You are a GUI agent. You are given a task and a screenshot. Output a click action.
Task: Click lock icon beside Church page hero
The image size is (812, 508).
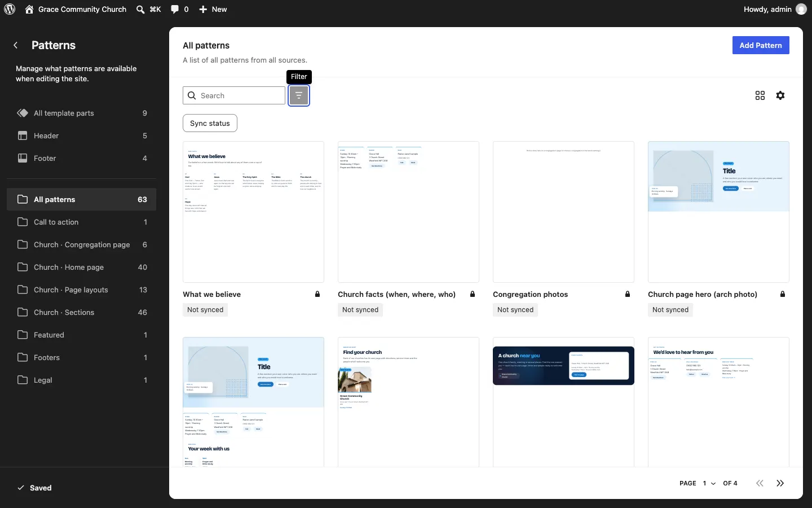783,294
